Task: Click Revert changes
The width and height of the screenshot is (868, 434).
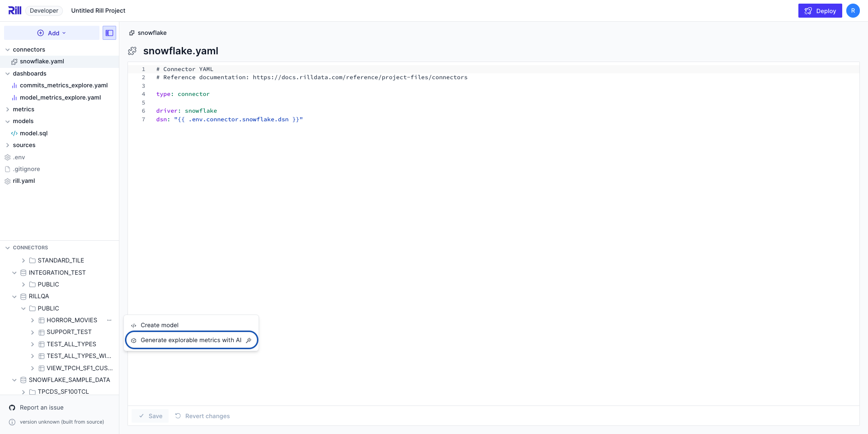Action: (x=202, y=416)
